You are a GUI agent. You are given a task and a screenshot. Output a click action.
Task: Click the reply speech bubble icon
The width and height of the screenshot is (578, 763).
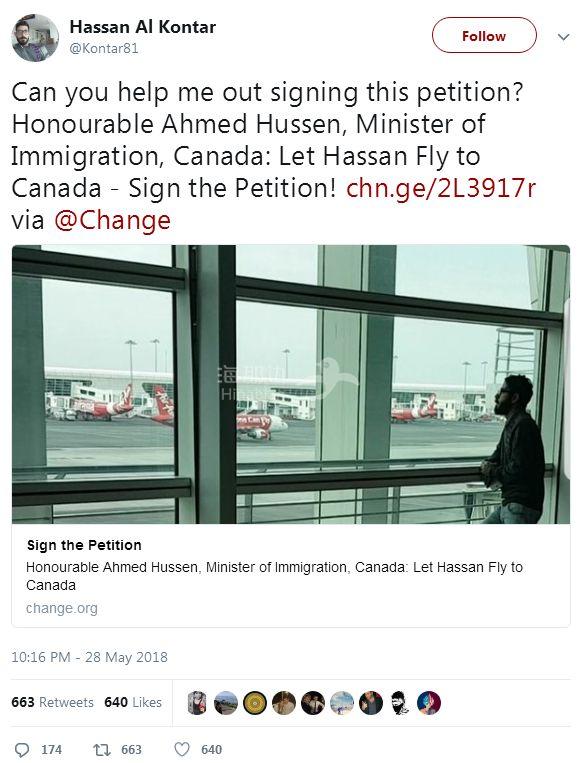pyautogui.click(x=22, y=749)
